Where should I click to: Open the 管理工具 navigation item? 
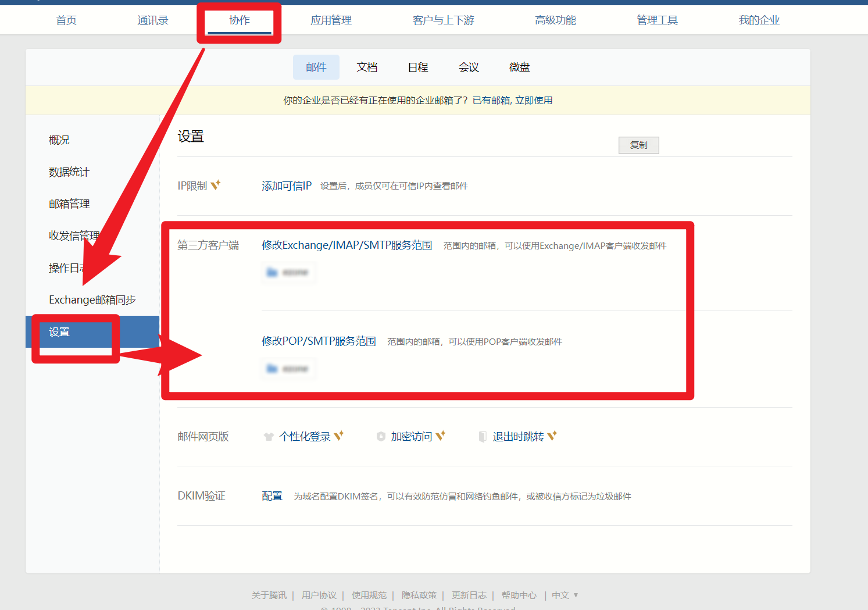point(656,20)
